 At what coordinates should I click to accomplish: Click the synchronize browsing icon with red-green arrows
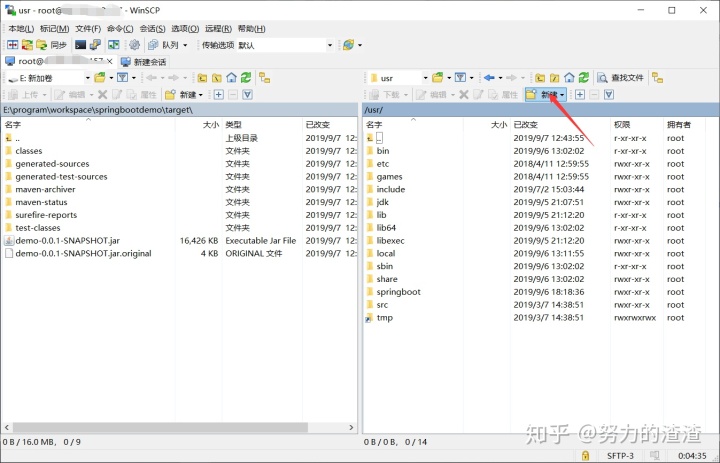coord(27,45)
